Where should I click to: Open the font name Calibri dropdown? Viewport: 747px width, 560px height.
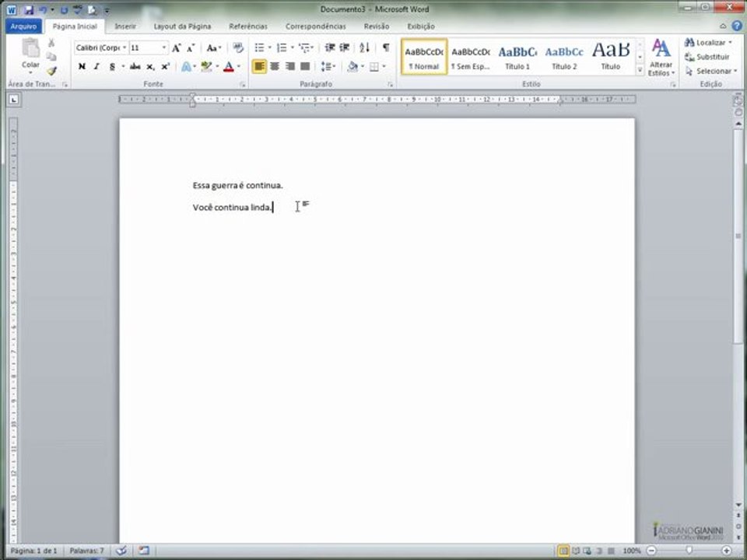click(x=124, y=47)
